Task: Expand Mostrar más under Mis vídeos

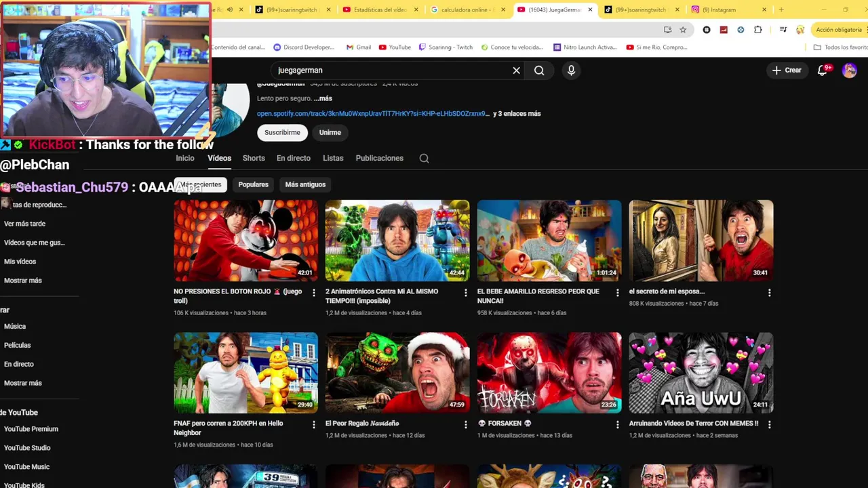Action: click(x=23, y=281)
